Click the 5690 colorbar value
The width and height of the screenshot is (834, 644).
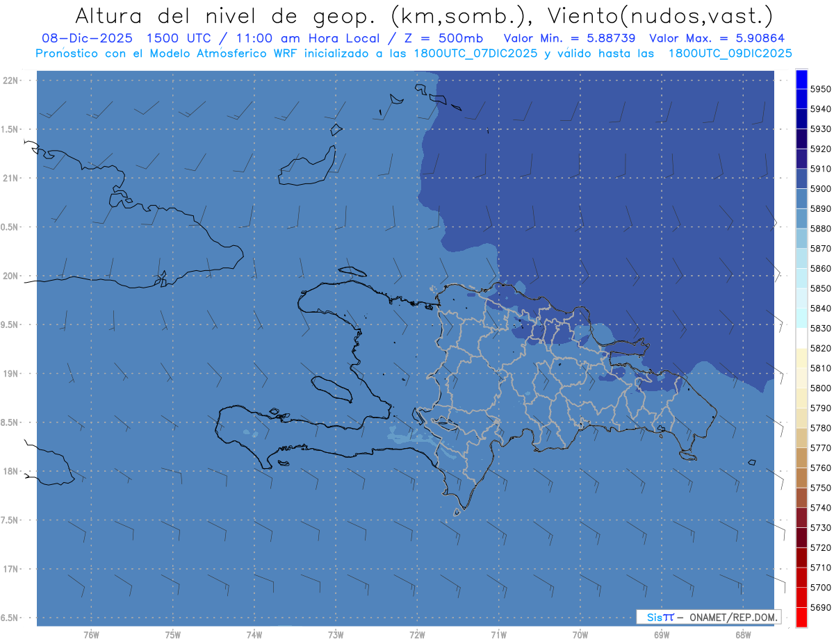[820, 607]
